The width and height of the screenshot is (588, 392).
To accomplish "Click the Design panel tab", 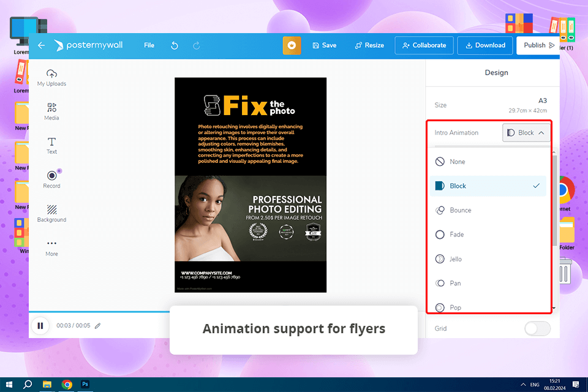I will click(x=496, y=73).
